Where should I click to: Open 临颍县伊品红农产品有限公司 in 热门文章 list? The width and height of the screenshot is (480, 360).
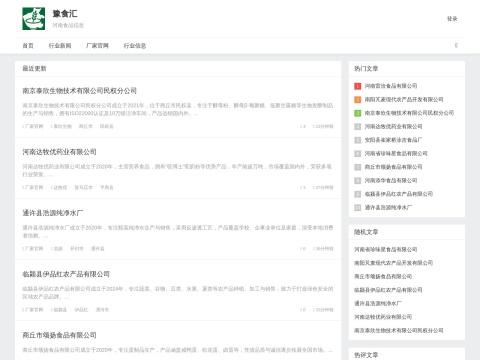point(399,194)
